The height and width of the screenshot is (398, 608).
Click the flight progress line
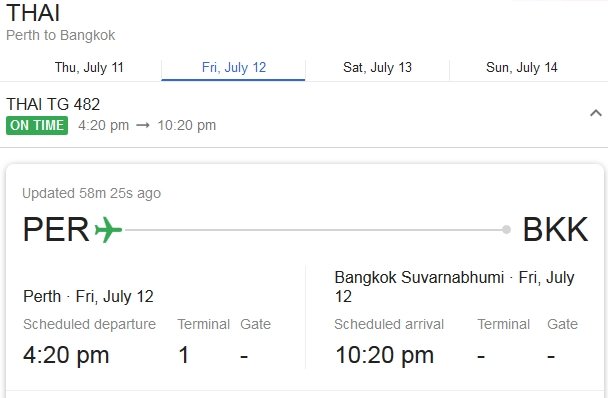tap(313, 230)
